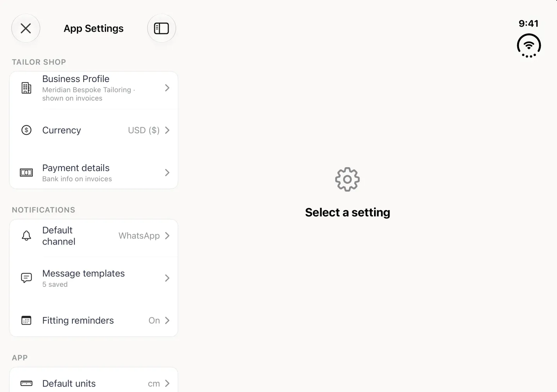Click the APP section header
The width and height of the screenshot is (557, 392).
pos(20,358)
